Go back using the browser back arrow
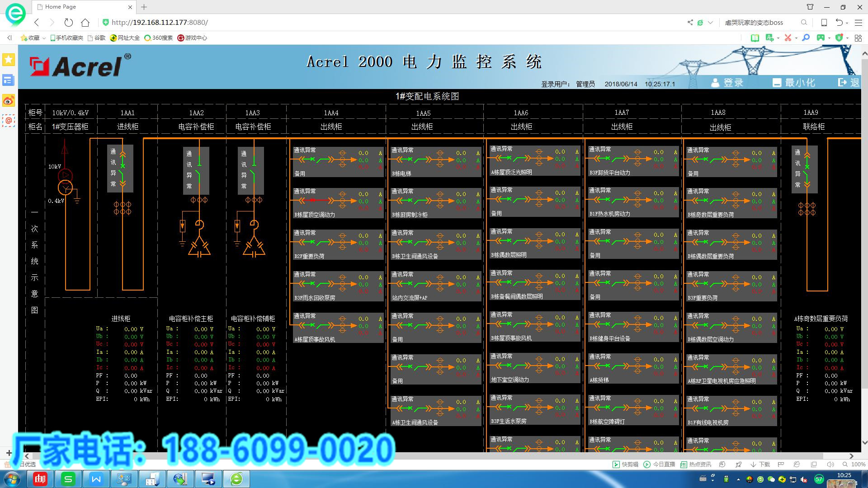Screen dimensions: 868x488 (37, 22)
